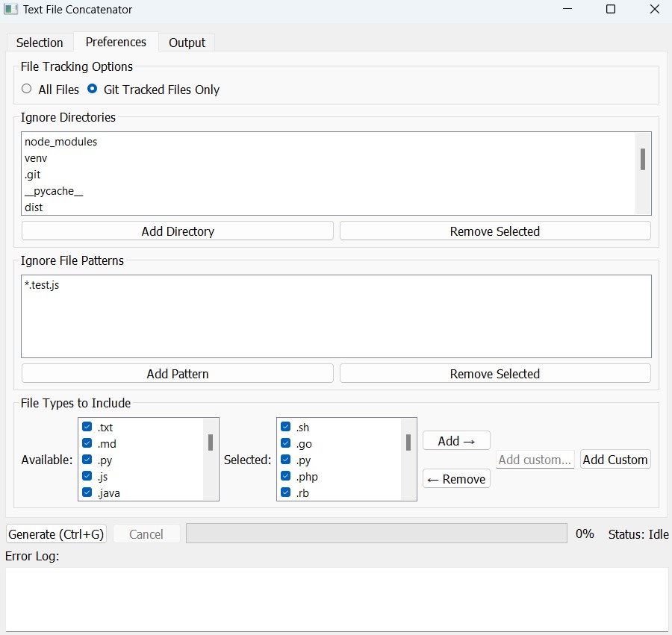Open the Output tab

coord(187,43)
